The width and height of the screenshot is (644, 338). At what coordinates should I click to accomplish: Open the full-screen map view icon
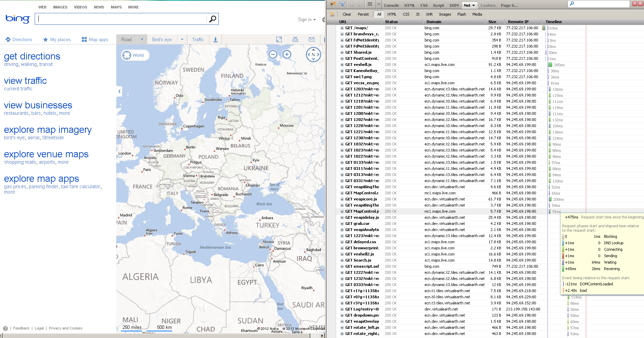(279, 39)
